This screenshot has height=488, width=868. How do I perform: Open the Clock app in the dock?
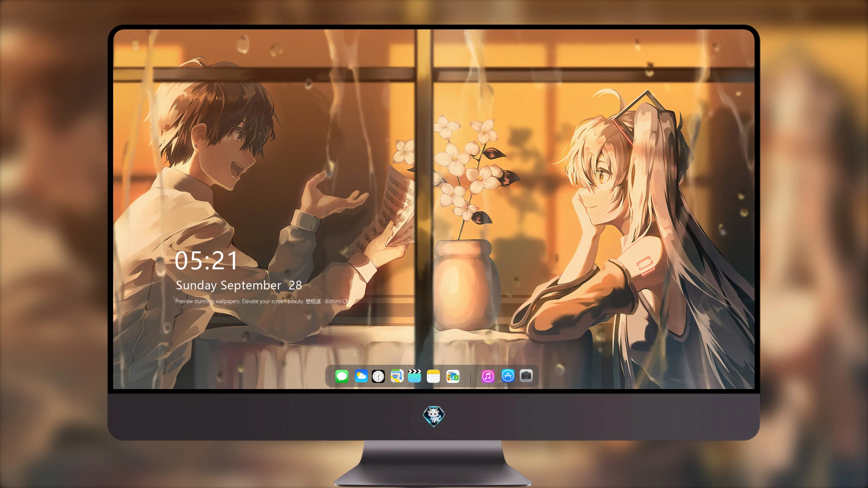[x=378, y=376]
